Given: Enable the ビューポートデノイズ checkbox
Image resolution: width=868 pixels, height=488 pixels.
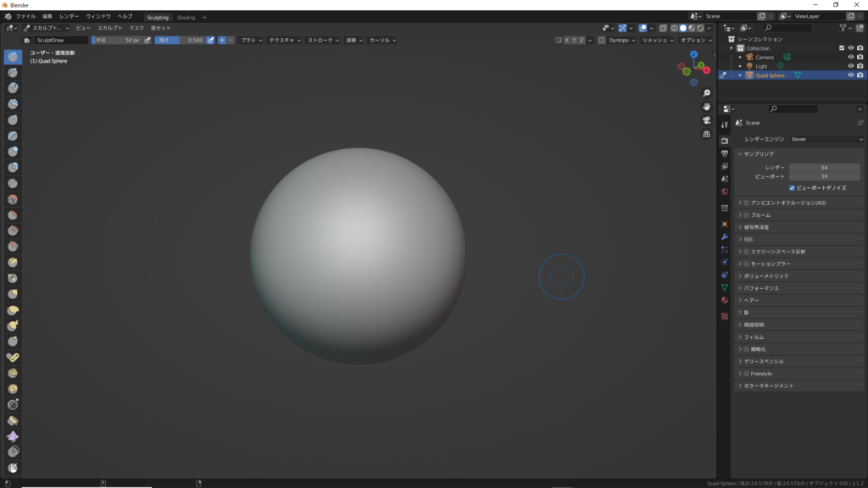Looking at the screenshot, I should pos(793,188).
